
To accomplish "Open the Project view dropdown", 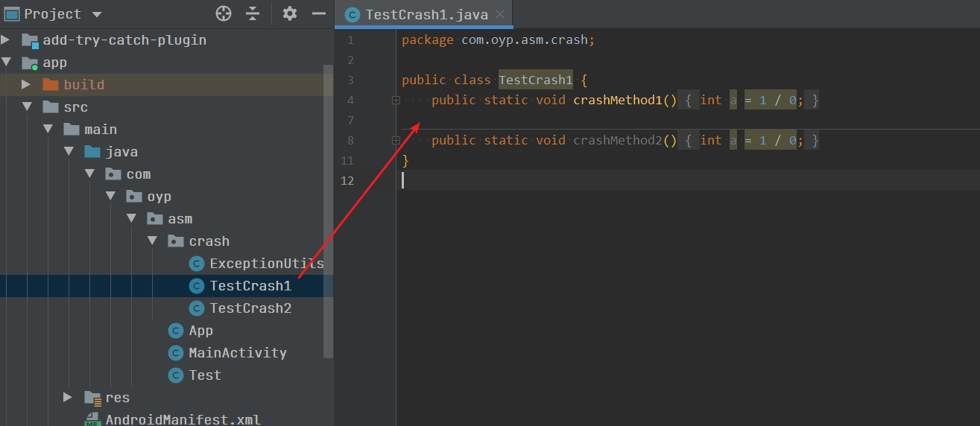I will (x=97, y=14).
